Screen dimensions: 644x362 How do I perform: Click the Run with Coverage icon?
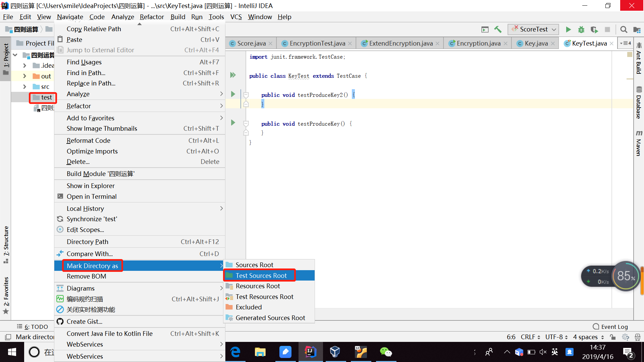[594, 29]
